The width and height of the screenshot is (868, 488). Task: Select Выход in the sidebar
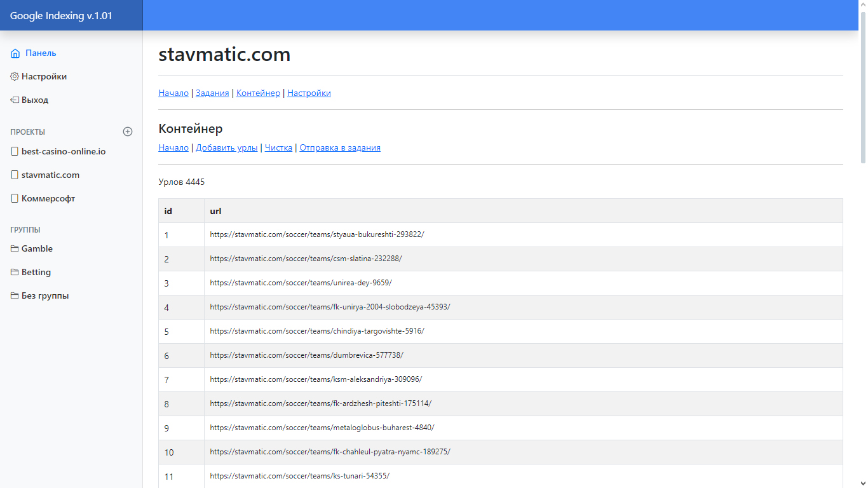pos(35,100)
